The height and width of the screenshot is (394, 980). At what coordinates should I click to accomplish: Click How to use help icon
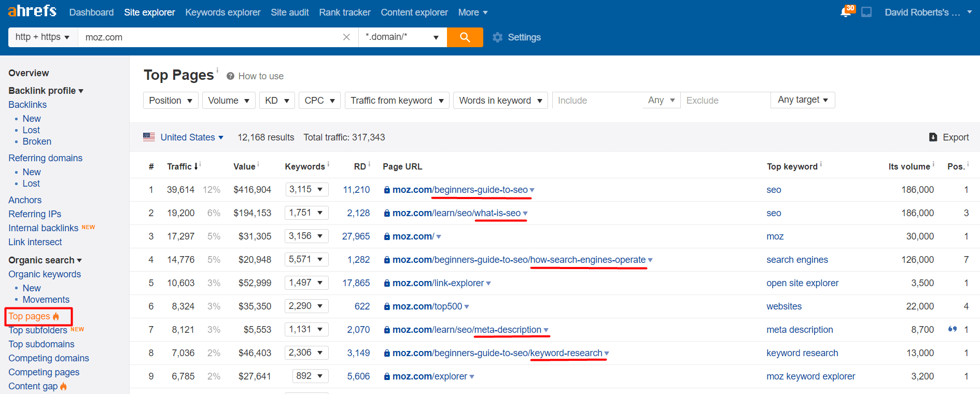click(230, 76)
